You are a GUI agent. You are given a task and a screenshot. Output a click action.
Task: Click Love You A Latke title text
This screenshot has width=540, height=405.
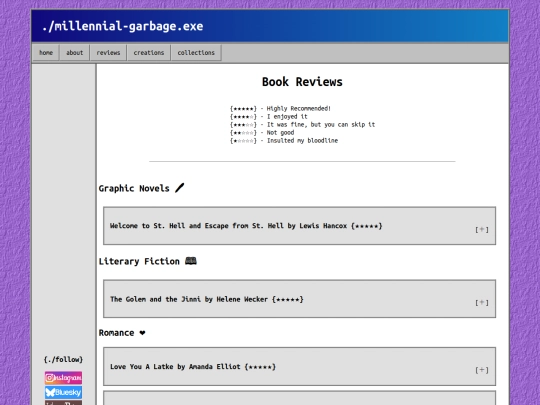193,367
